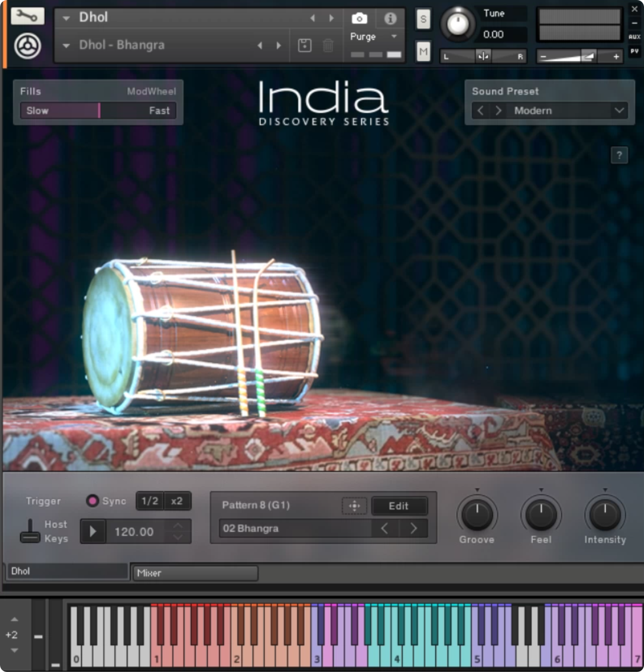Click the Tune value 0.00
The image size is (644, 672).
(493, 35)
